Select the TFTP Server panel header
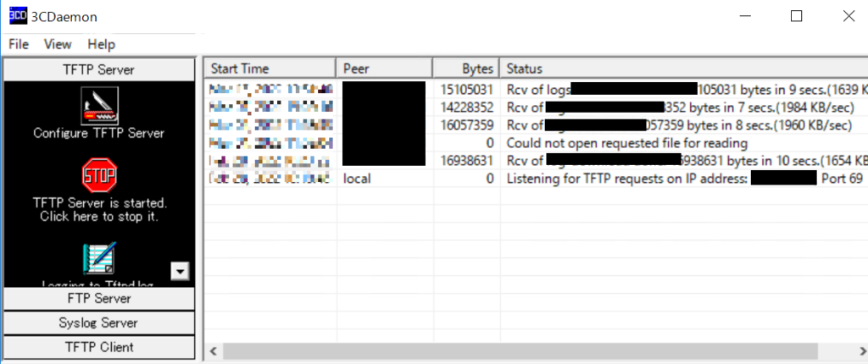Image resolution: width=868 pixels, height=364 pixels. 99,69
